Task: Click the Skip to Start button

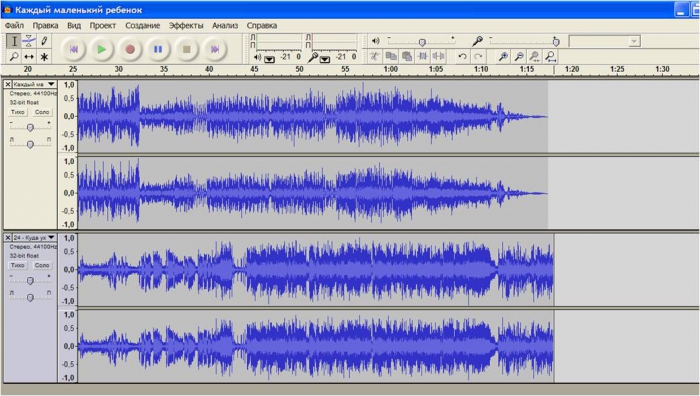Action: click(74, 49)
